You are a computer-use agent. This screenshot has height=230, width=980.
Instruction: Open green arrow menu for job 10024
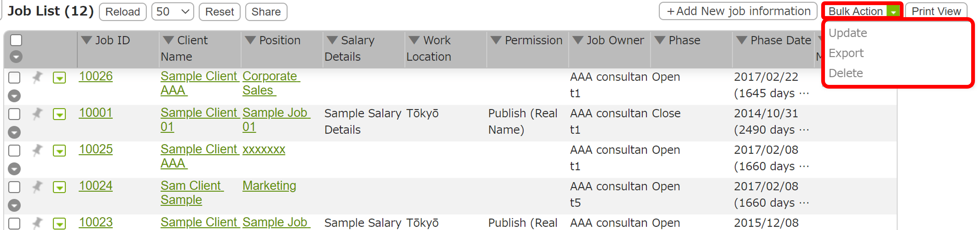(59, 187)
